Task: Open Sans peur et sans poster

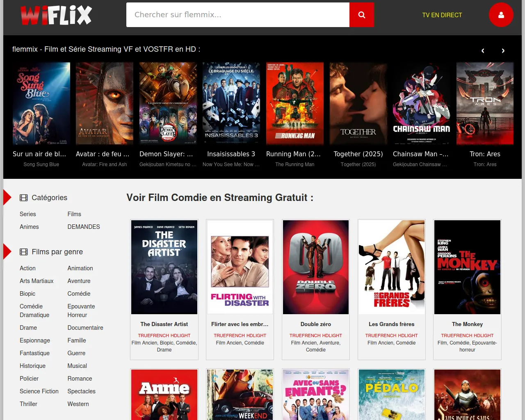Action: [x=468, y=395]
